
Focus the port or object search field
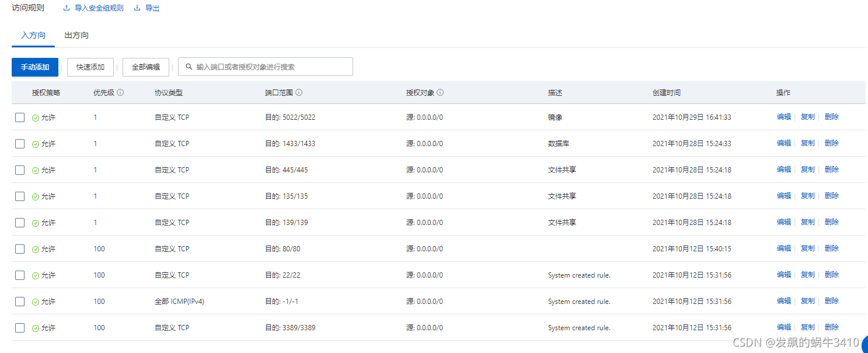tap(266, 67)
